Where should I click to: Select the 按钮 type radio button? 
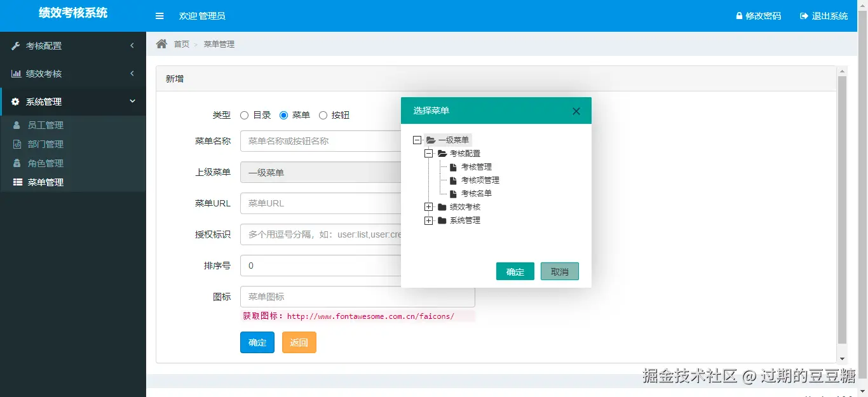point(323,116)
